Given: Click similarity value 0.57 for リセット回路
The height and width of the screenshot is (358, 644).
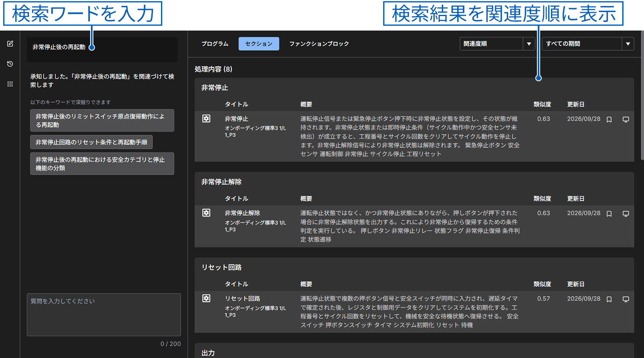Looking at the screenshot, I should click(x=543, y=299).
